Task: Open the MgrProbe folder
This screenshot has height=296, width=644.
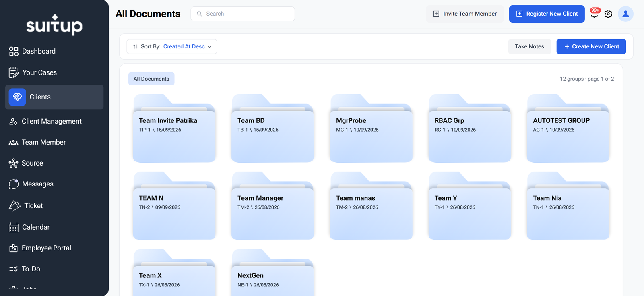Action: tap(371, 128)
